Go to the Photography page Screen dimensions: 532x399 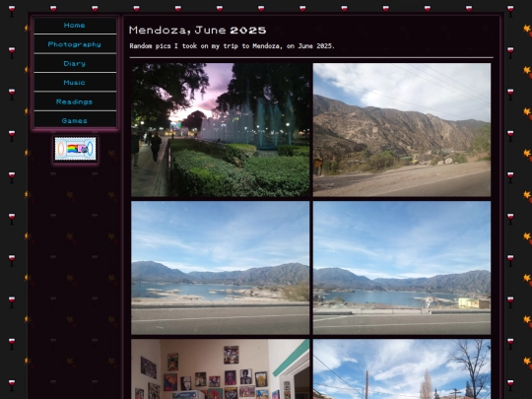tap(75, 44)
